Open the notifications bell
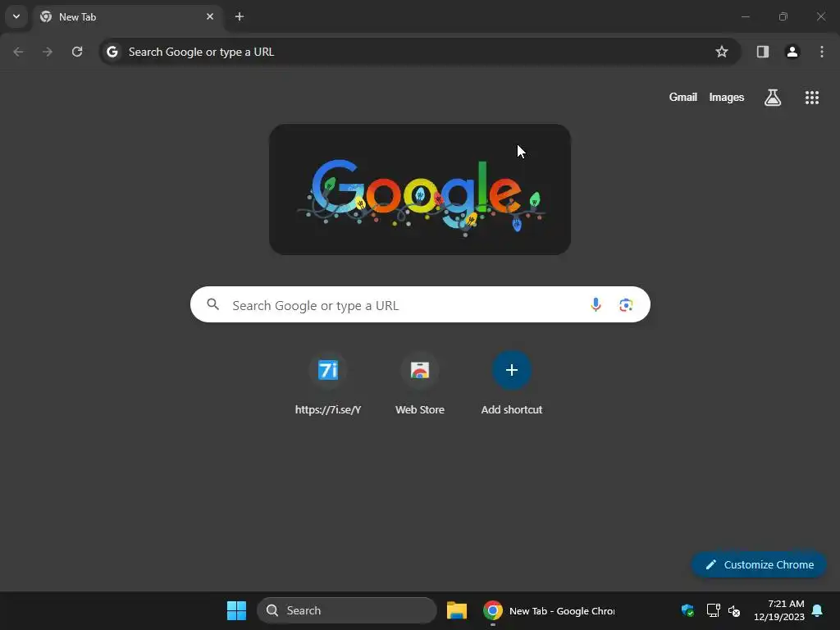 click(x=818, y=610)
